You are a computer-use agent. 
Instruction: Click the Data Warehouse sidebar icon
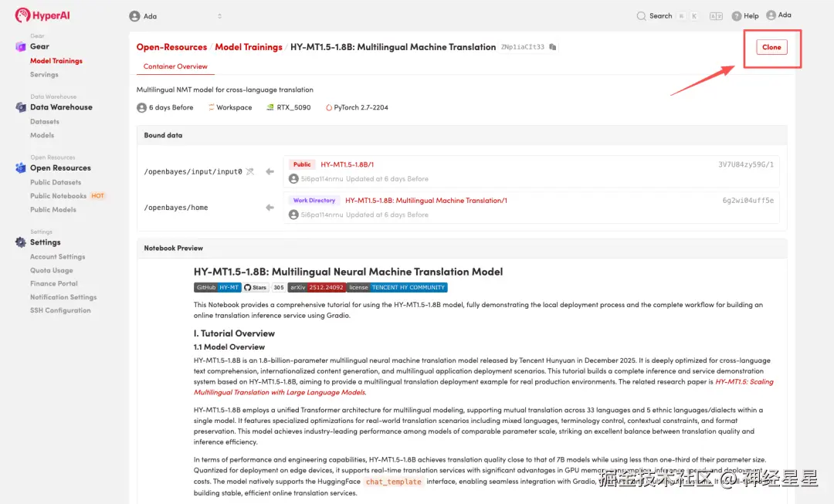[x=21, y=107]
